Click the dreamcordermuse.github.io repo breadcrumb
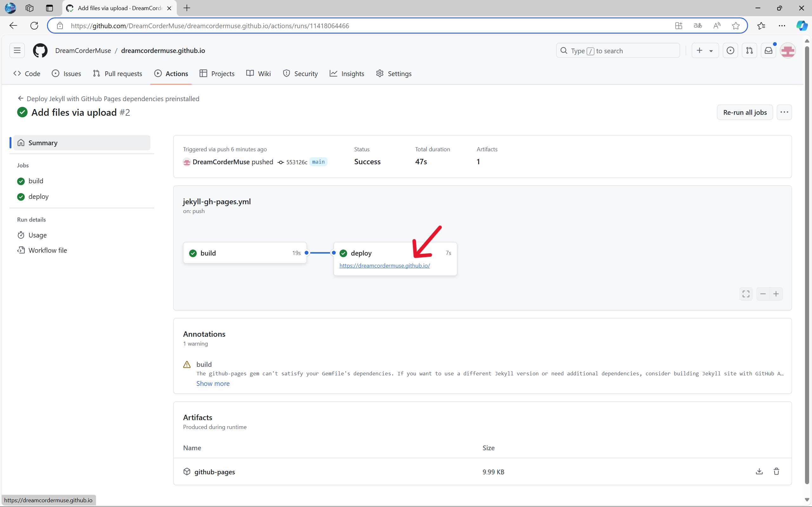The width and height of the screenshot is (812, 507). coord(163,51)
